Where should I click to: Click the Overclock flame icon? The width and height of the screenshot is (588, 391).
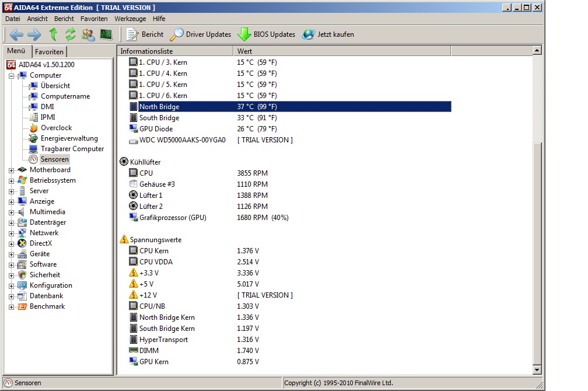point(33,128)
